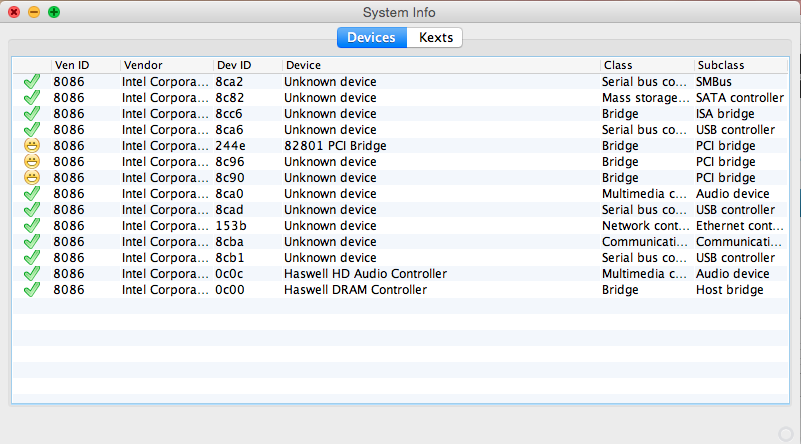Click the window resize grip circle

tap(786, 434)
